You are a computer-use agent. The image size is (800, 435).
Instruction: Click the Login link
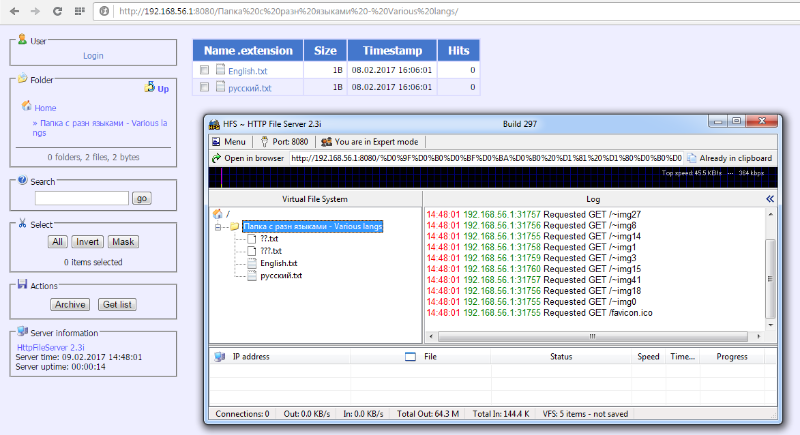(93, 56)
